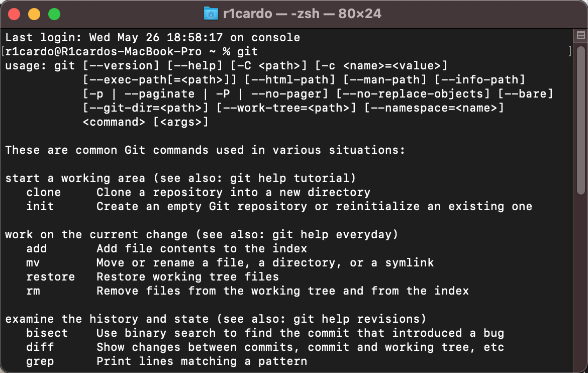Image resolution: width=588 pixels, height=373 pixels.
Task: Click the 'git' command on prompt line
Action: click(x=247, y=51)
